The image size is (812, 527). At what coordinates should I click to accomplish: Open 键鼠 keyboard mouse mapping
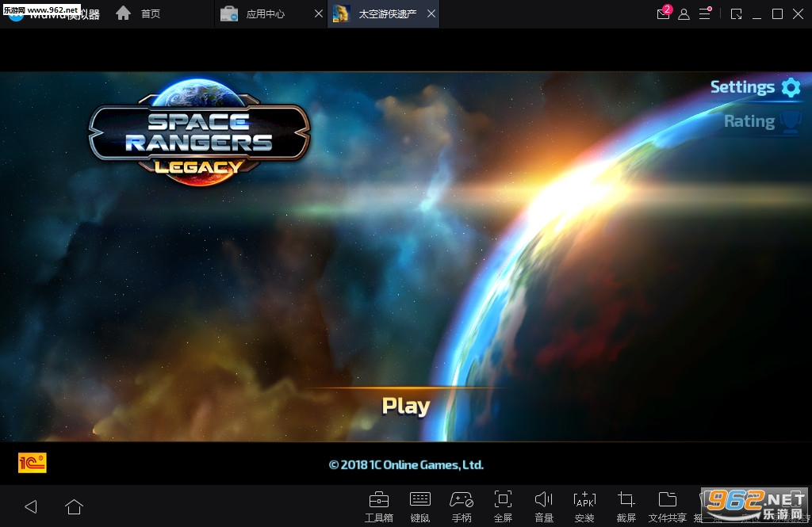point(420,507)
